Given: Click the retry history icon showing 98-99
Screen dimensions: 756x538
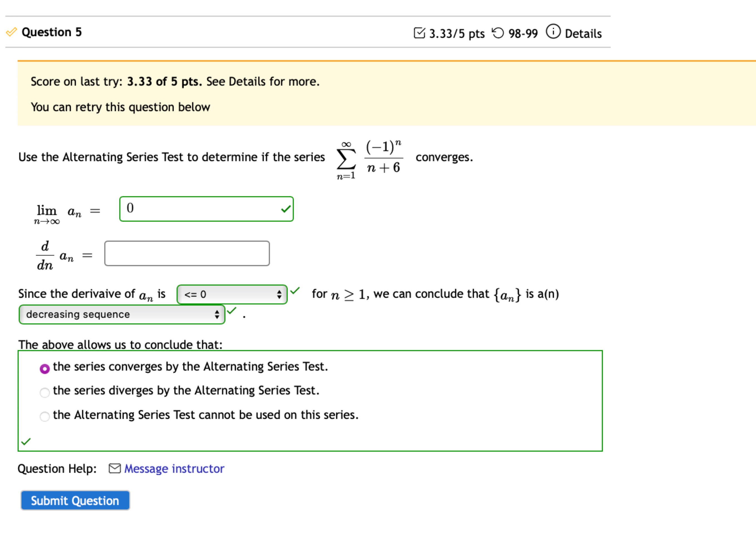Looking at the screenshot, I should coord(498,33).
